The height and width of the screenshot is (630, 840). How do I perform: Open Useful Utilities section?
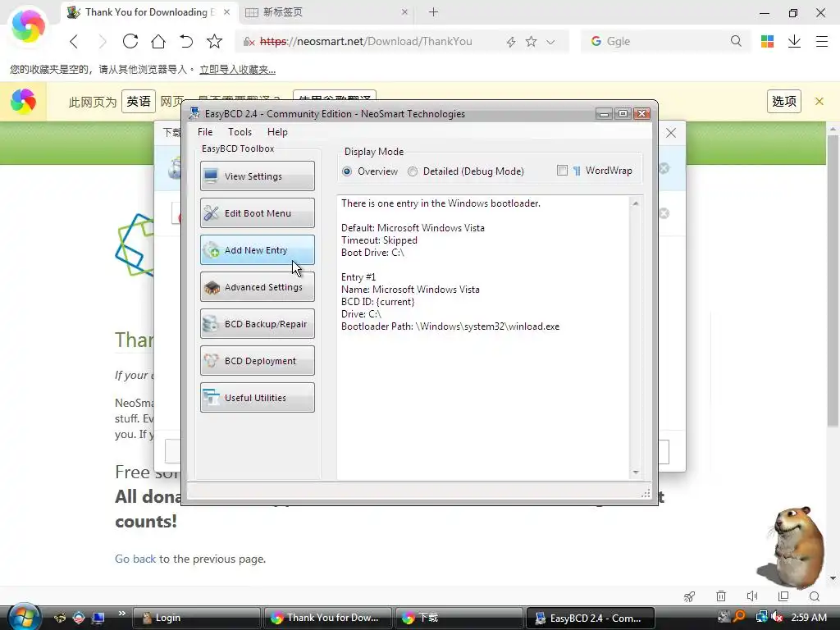[x=257, y=398]
